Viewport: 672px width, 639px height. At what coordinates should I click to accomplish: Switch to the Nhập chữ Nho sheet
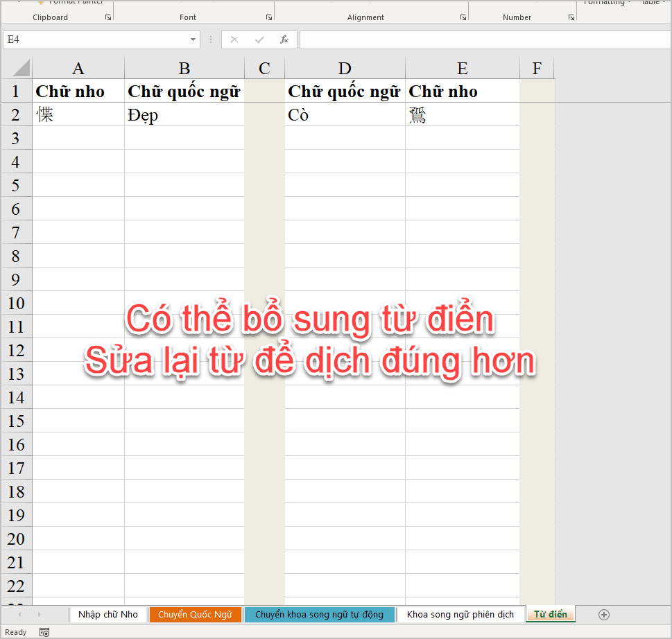pos(107,615)
